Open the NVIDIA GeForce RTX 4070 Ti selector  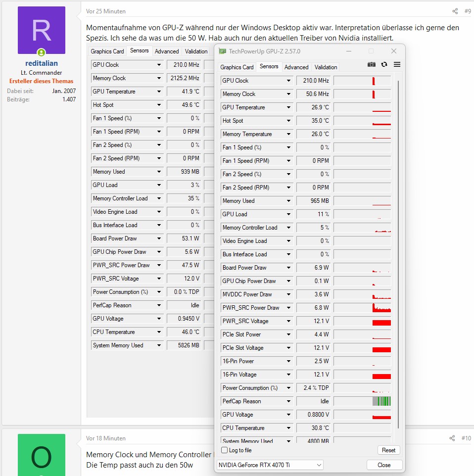click(270, 465)
